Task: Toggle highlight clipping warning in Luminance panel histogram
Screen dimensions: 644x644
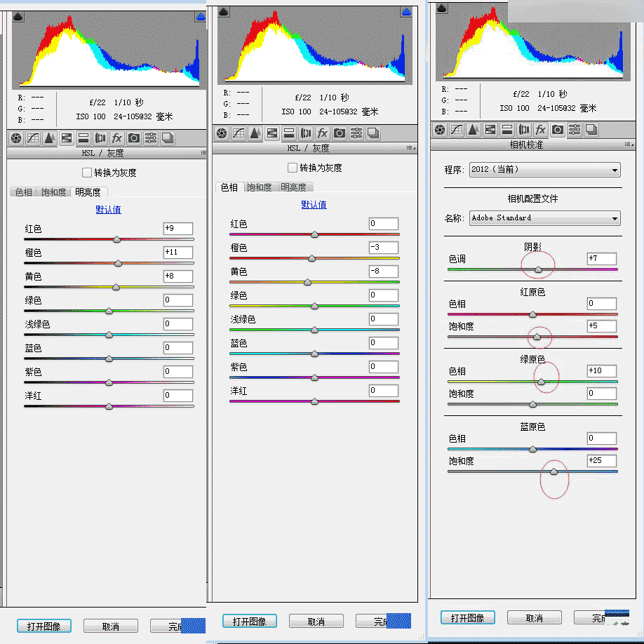Action: point(201,17)
